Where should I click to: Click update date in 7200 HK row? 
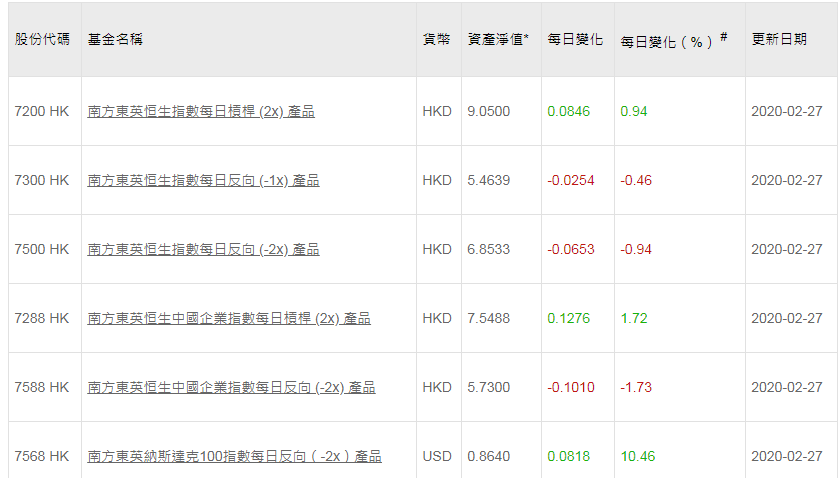pyautogui.click(x=787, y=111)
